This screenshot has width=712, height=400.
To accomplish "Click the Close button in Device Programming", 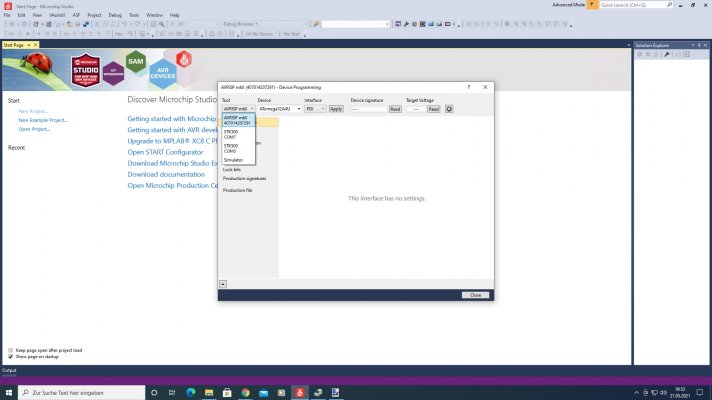I will 475,295.
